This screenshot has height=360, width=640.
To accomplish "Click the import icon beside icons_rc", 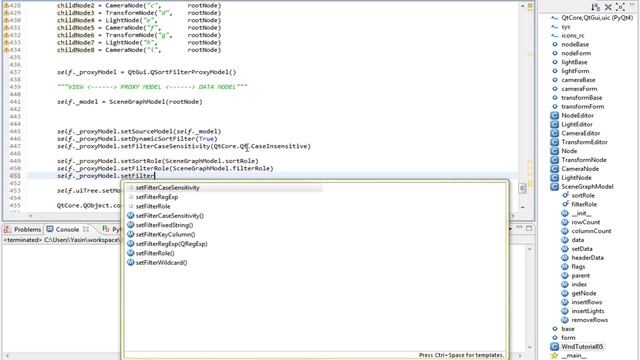I will (x=554, y=36).
